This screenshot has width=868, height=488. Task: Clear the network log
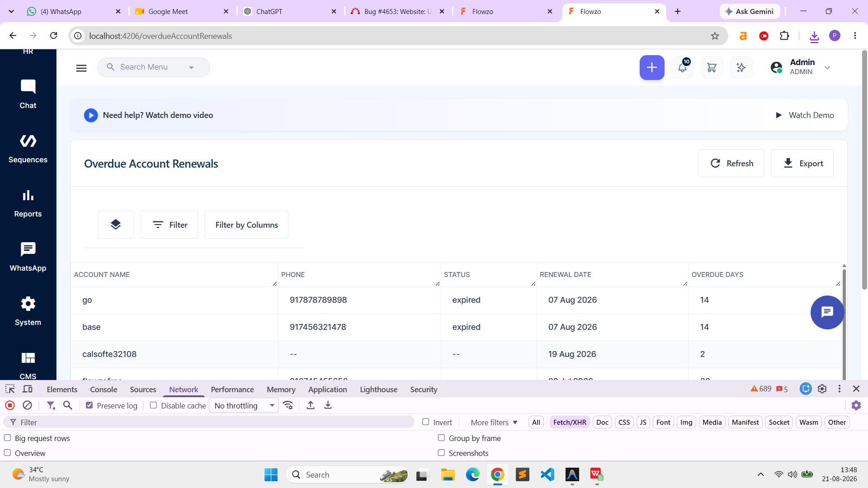pos(27,405)
